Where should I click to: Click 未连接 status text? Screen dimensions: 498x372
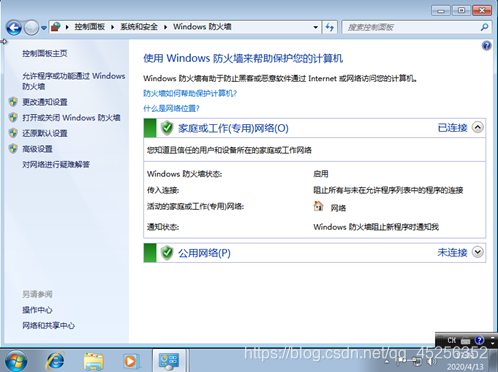[x=452, y=252]
